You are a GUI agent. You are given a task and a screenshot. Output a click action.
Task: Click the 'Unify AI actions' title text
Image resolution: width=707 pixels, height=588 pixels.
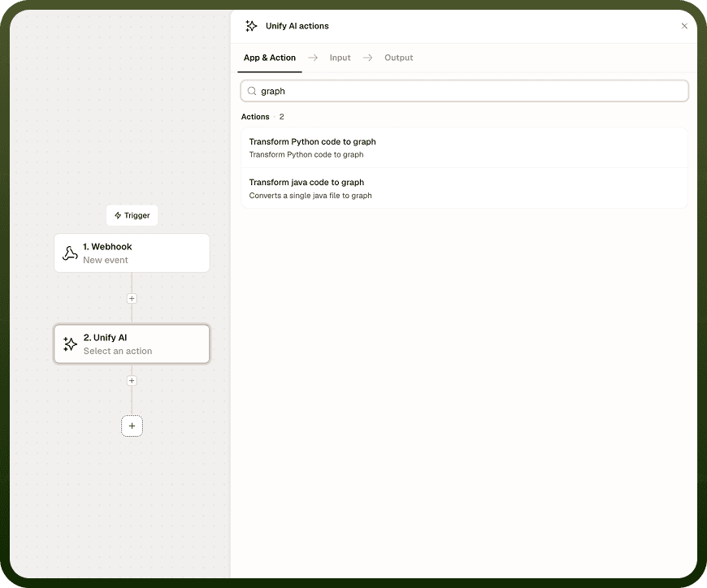(x=297, y=26)
